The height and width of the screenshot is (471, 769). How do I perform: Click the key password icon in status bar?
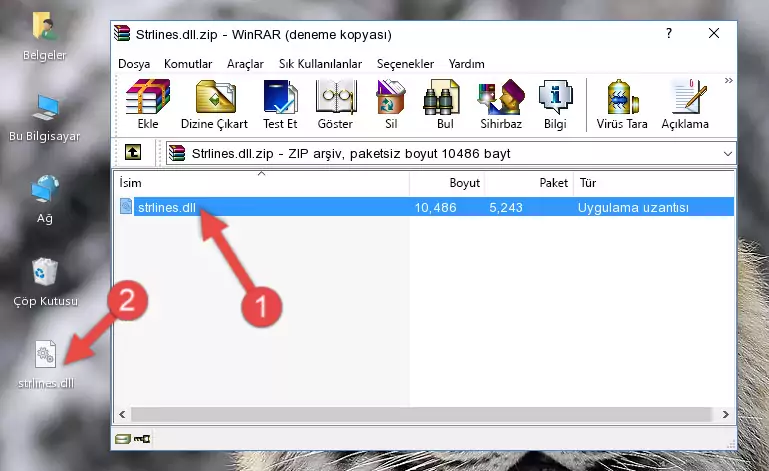pyautogui.click(x=142, y=439)
